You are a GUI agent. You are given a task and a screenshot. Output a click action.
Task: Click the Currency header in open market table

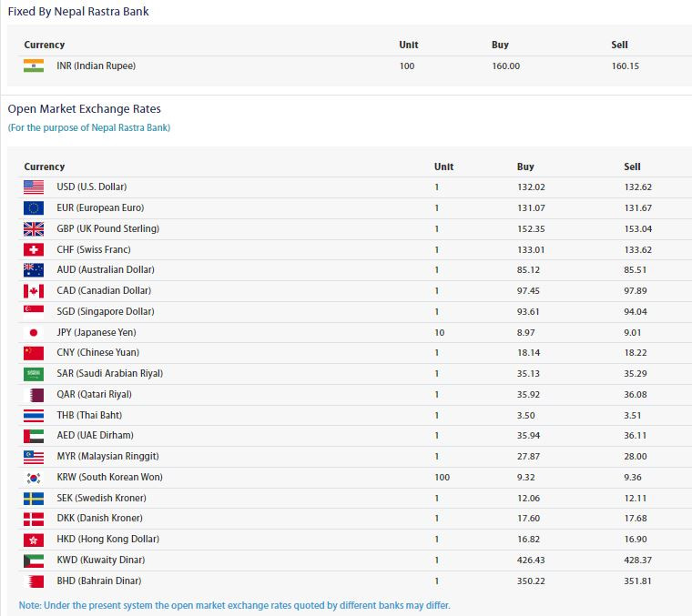pos(45,167)
